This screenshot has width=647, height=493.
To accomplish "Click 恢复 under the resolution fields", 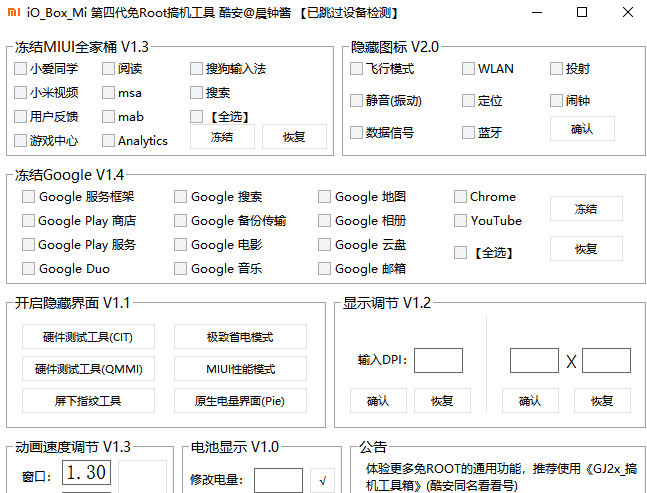I will click(x=602, y=401).
